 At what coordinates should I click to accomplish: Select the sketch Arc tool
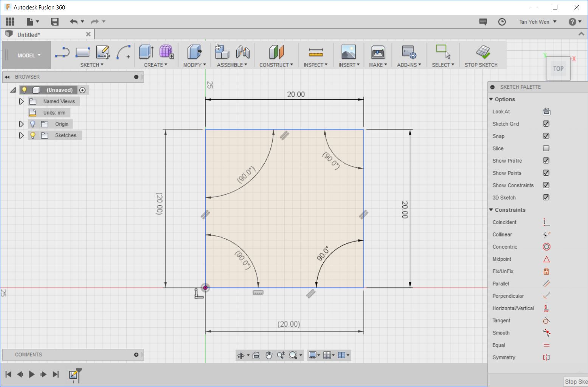[123, 52]
